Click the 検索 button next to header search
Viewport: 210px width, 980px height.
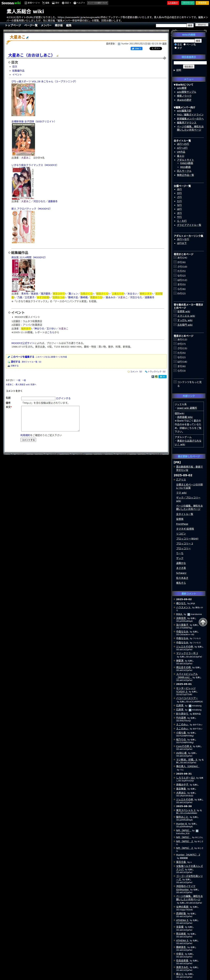pos(190,25)
